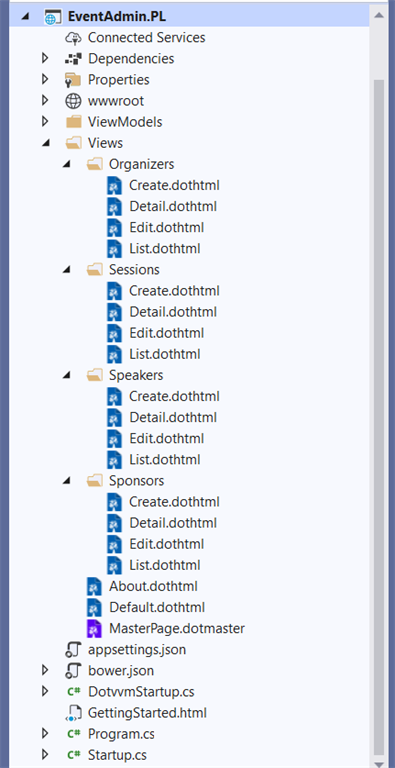Viewport: 395px width, 768px height.
Task: Select the GettingStarted.html file name
Action: click(x=147, y=713)
